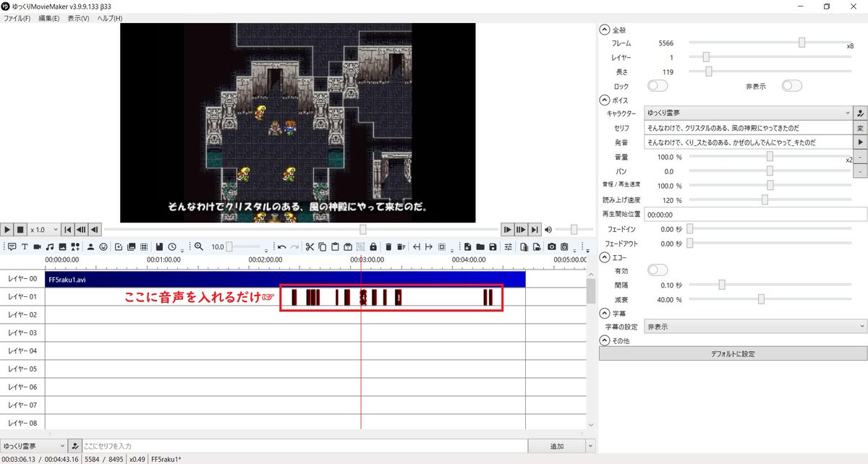Create a new project with the new-file icon
This screenshot has width=868, height=464.
pos(467,246)
